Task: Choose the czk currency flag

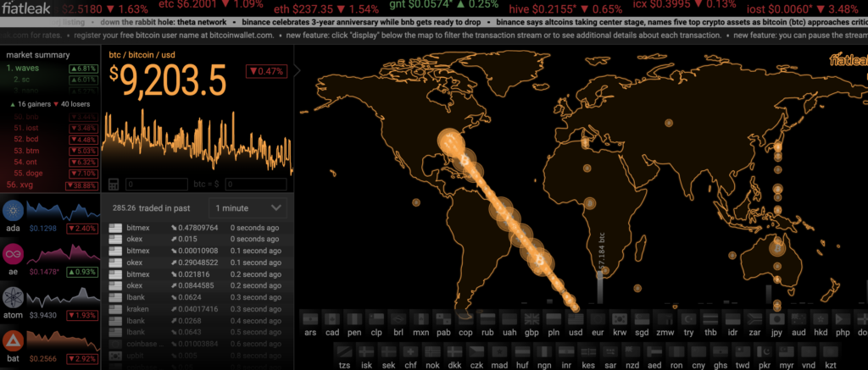Action: [476, 351]
